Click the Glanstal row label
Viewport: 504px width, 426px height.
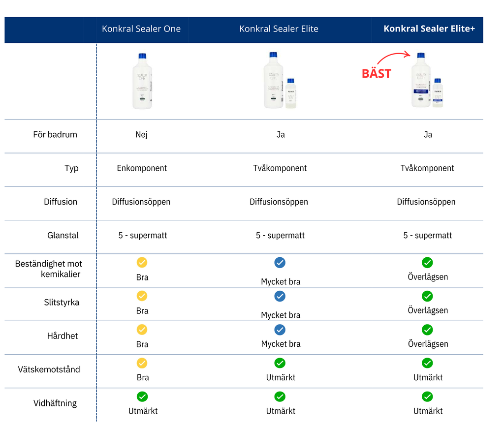tap(63, 236)
